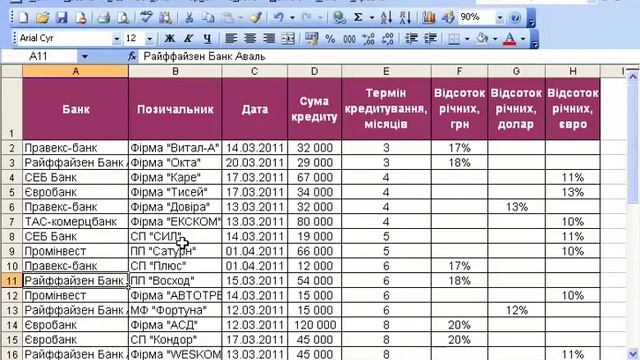Insert a hyperlink with globe icon
640x360 pixels.
[339, 18]
